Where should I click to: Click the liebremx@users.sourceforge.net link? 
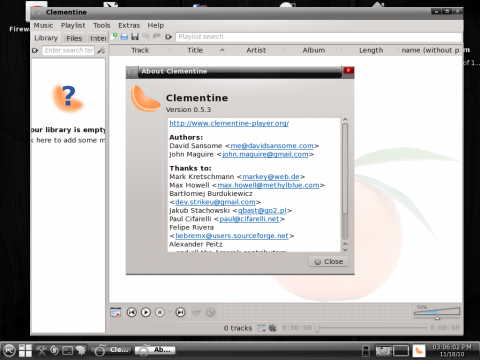(232, 236)
